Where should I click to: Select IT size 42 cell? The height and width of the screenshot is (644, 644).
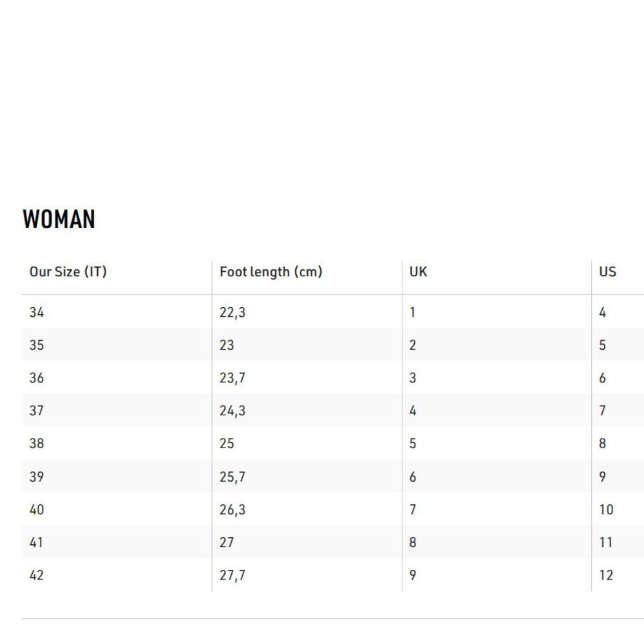(x=37, y=575)
